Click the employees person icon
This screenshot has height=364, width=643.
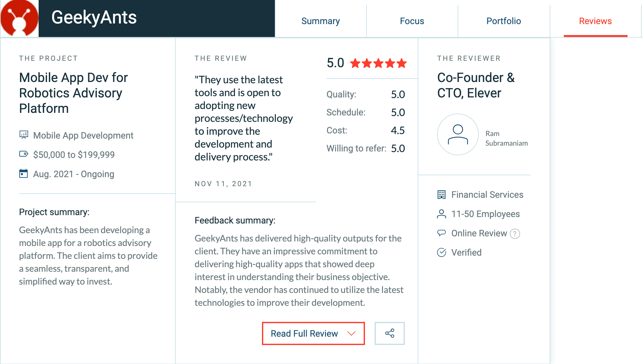(442, 214)
